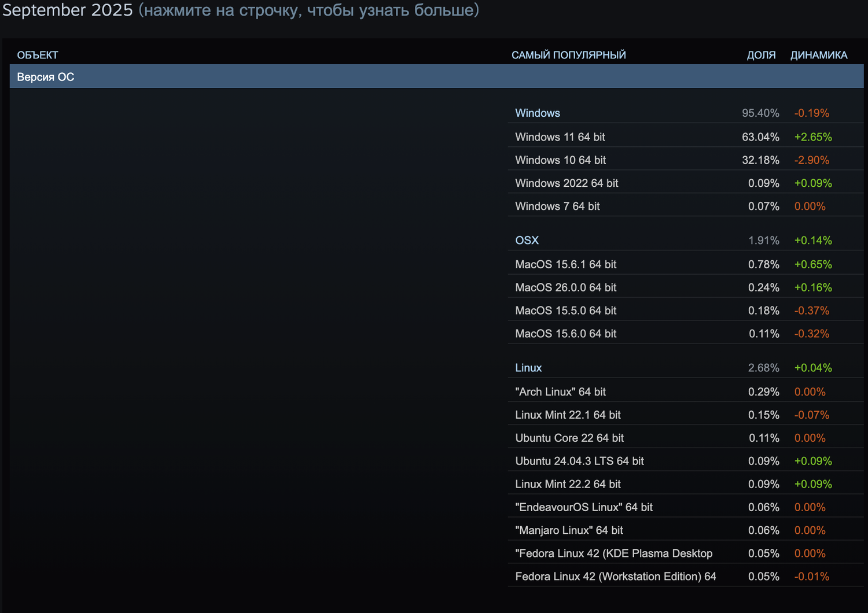The image size is (868, 613).
Task: Select the MacOS 15.6.0 64 bit row
Action: (686, 334)
